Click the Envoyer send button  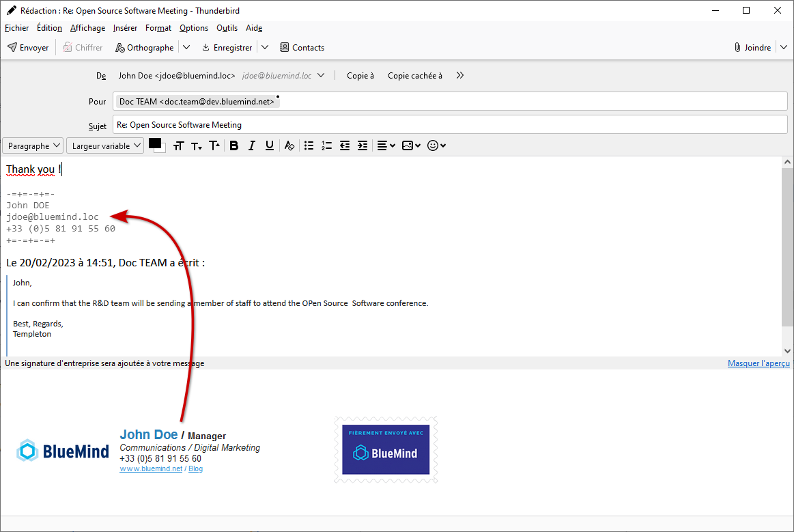point(28,48)
